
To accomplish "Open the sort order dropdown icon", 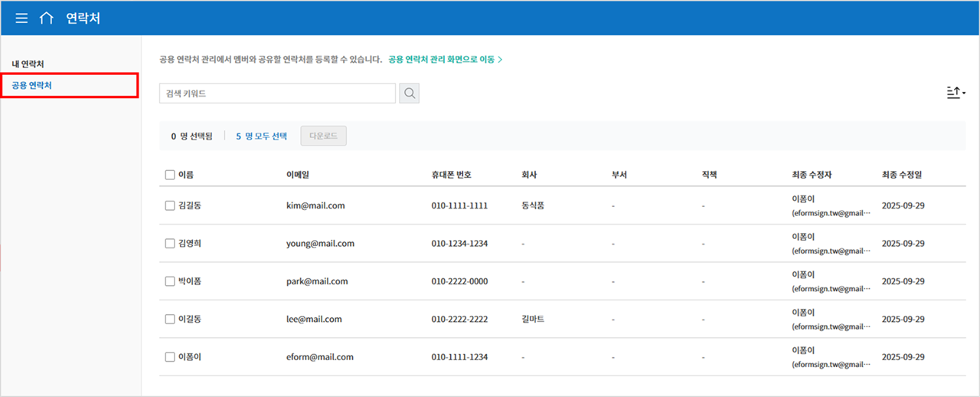I will click(955, 93).
